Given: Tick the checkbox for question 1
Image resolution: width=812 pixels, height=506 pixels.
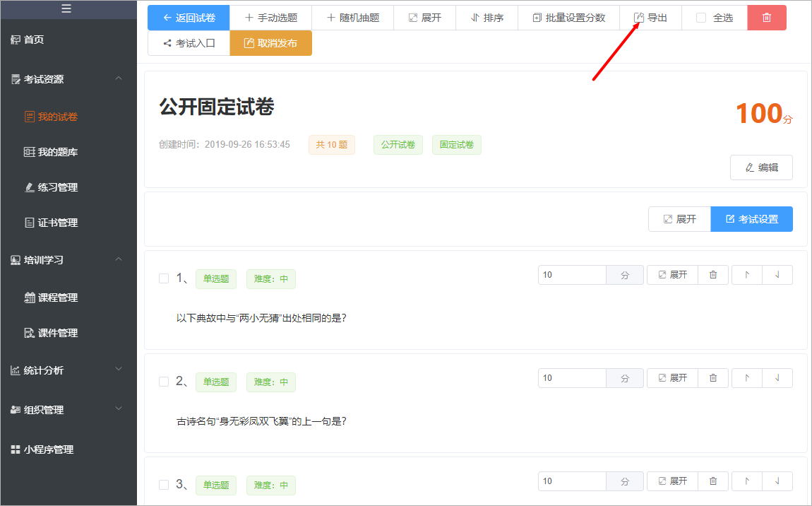Looking at the screenshot, I should (x=164, y=278).
